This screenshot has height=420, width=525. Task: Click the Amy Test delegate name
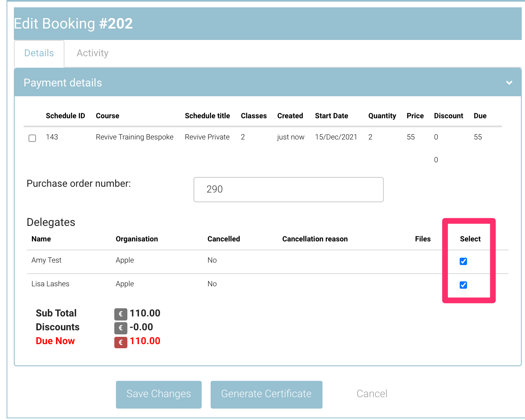47,260
